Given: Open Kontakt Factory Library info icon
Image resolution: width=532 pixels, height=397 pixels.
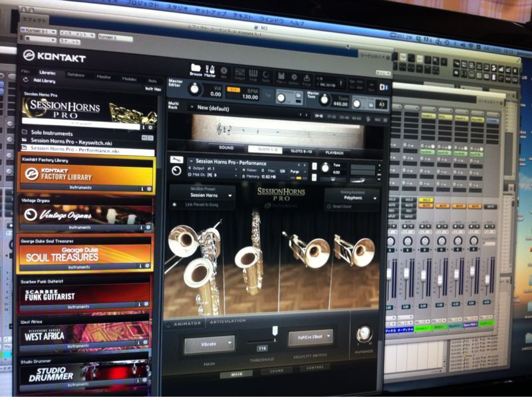Looking at the screenshot, I should click(142, 189).
